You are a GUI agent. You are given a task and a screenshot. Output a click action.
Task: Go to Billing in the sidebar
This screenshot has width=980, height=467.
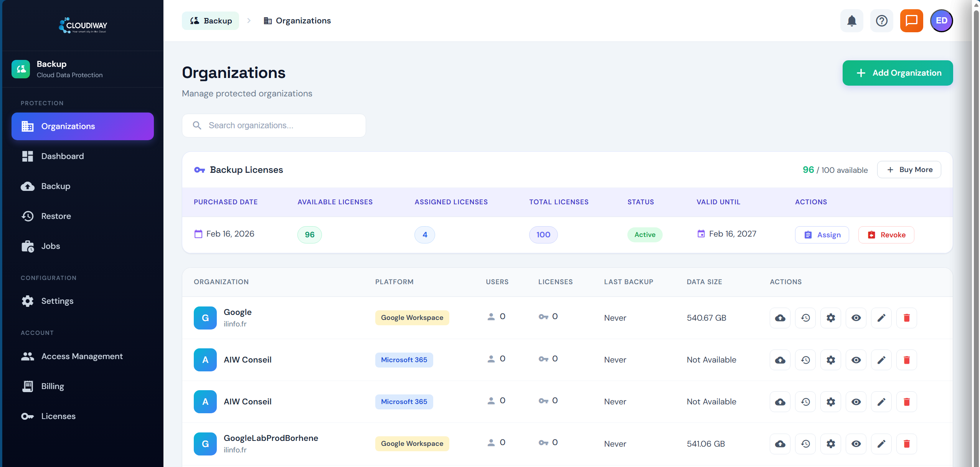pos(82,386)
